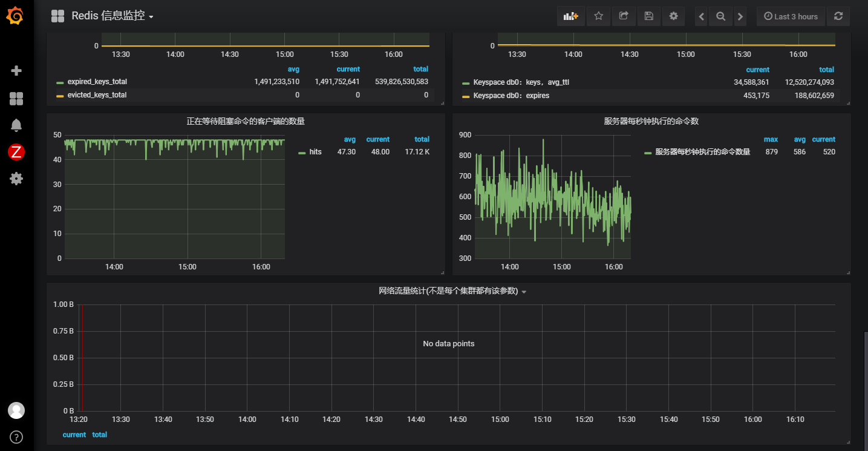Sort legend by avg column in hits panel

click(x=350, y=139)
